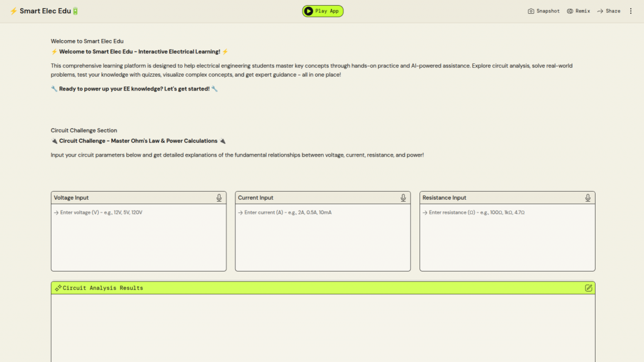Click the sparkle icon beside Circuit Analysis Results
Screen dimensions: 644x362
tap(58, 288)
